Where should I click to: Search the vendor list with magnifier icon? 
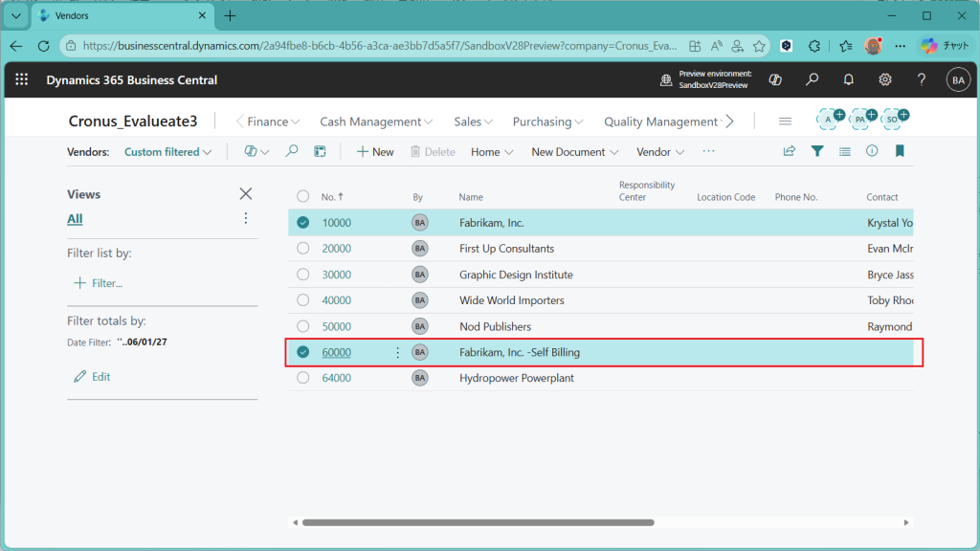(x=292, y=151)
